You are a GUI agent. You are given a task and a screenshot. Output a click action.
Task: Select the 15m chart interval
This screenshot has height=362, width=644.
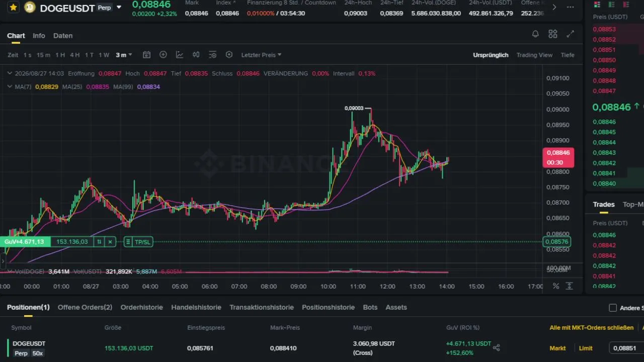coord(43,55)
